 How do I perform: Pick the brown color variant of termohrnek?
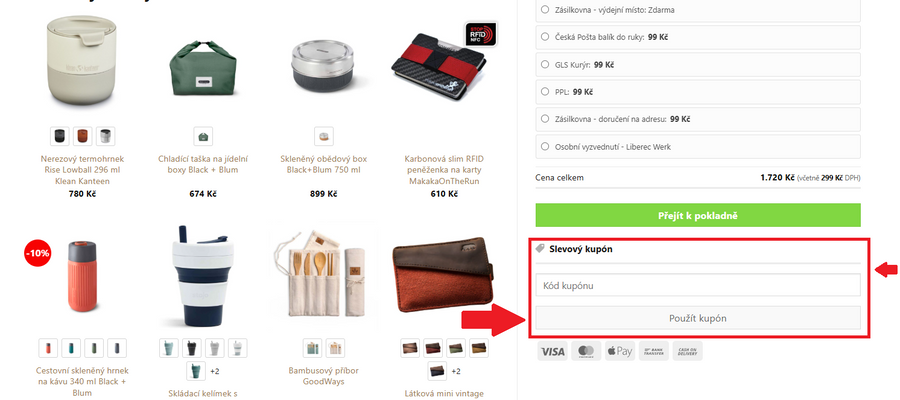click(x=83, y=136)
